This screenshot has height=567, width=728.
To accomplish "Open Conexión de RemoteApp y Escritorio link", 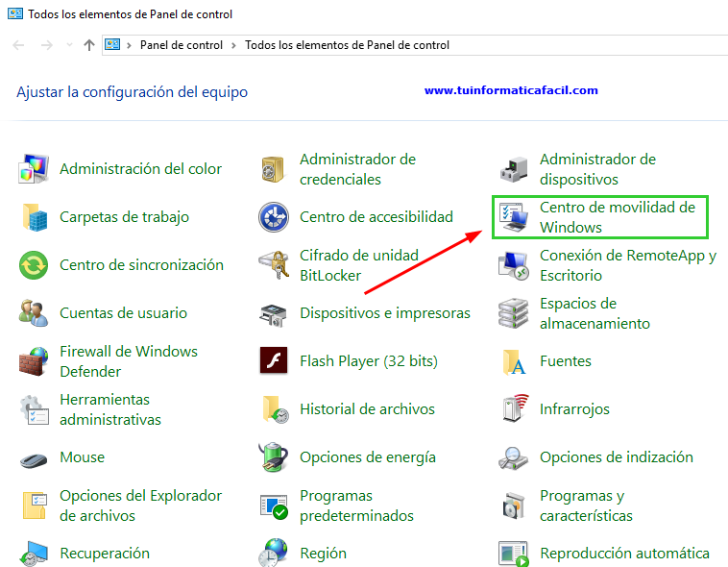I will pyautogui.click(x=628, y=265).
